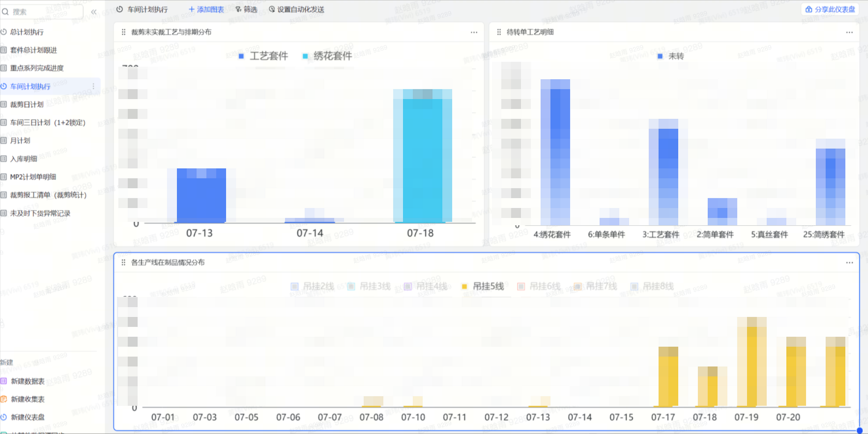The image size is (868, 434).
Task: Open the 裁剪日计划 sidebar item
Action: [x=27, y=105]
